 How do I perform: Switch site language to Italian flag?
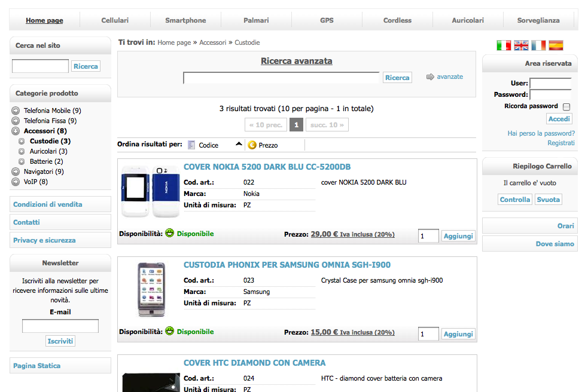(x=504, y=45)
